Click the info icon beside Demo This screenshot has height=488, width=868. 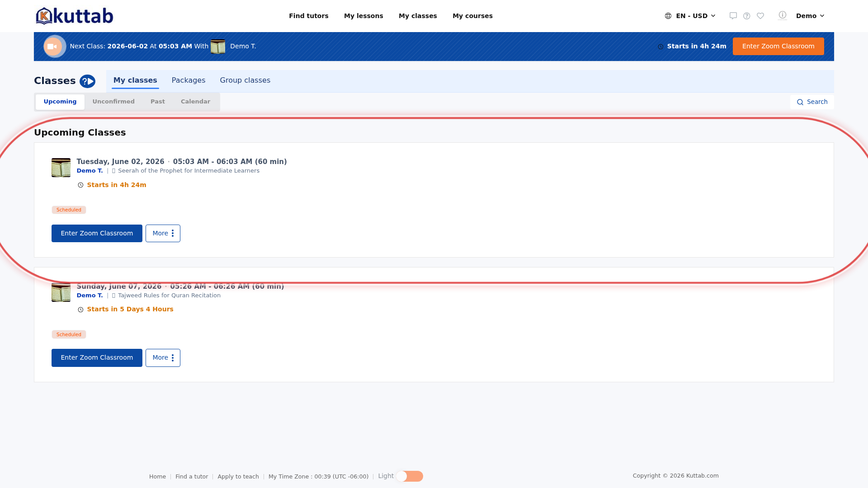[x=783, y=15]
